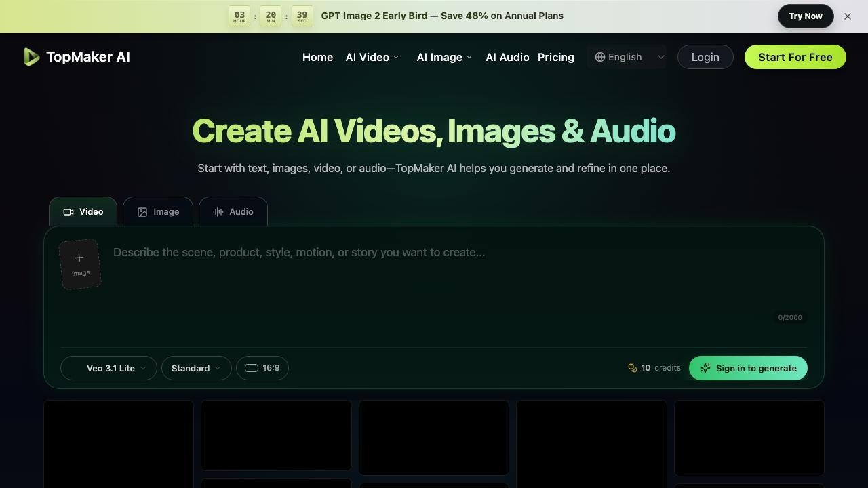The width and height of the screenshot is (868, 488).
Task: Click the sparkle icon on generate button
Action: coord(705,368)
